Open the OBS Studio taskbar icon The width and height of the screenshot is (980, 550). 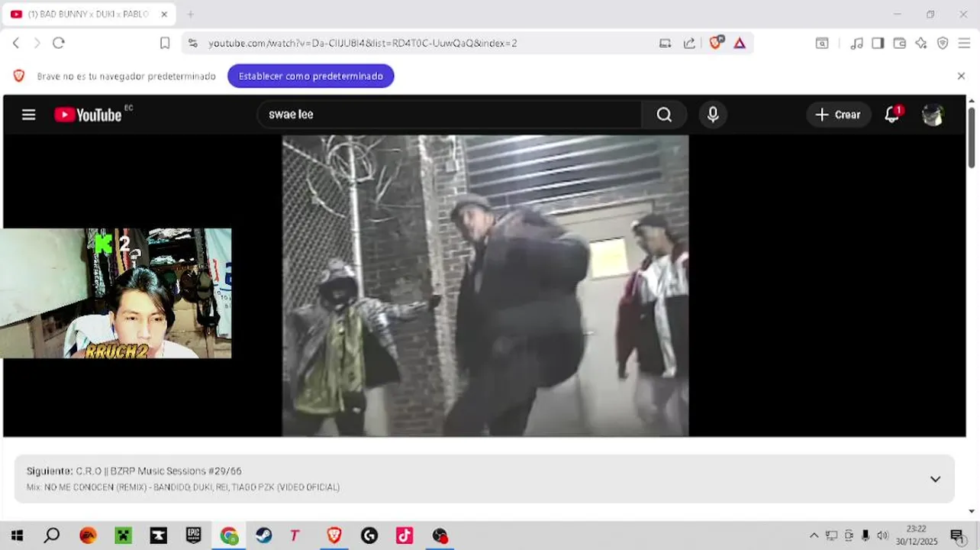(440, 535)
